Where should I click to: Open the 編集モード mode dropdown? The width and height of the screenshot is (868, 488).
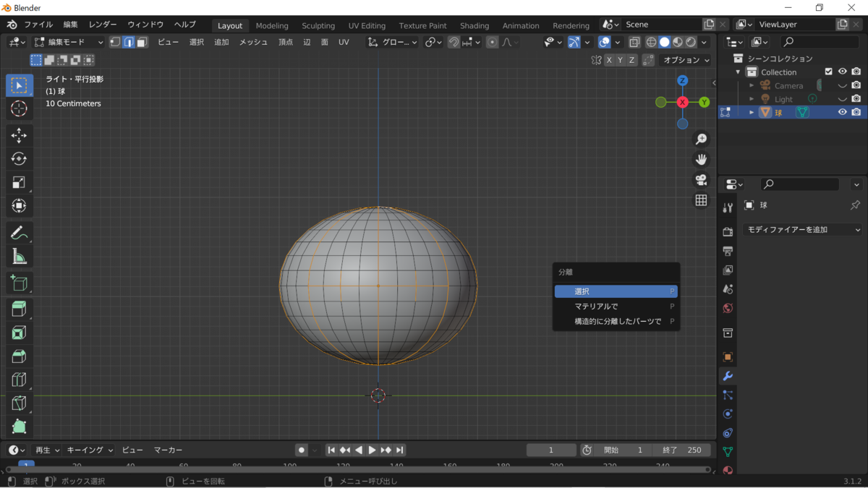69,42
